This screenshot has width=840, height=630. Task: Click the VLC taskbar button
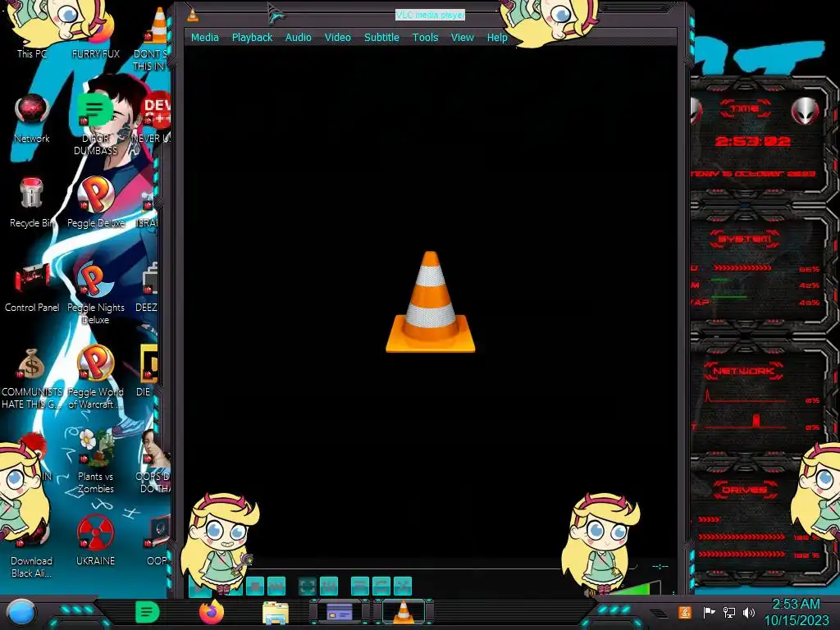pyautogui.click(x=404, y=612)
